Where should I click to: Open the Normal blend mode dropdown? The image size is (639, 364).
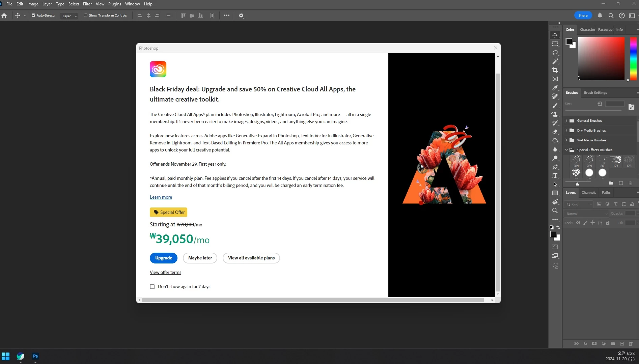tap(586, 214)
